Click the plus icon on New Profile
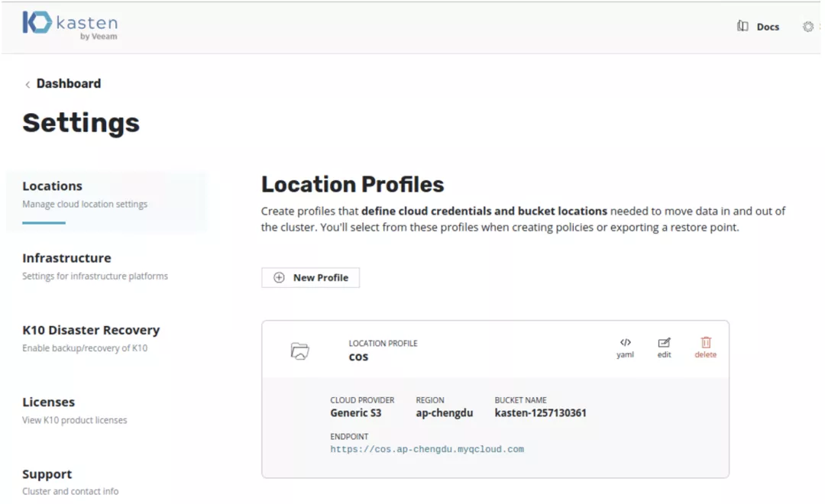Screen dimensions: 825x504 (x=279, y=278)
